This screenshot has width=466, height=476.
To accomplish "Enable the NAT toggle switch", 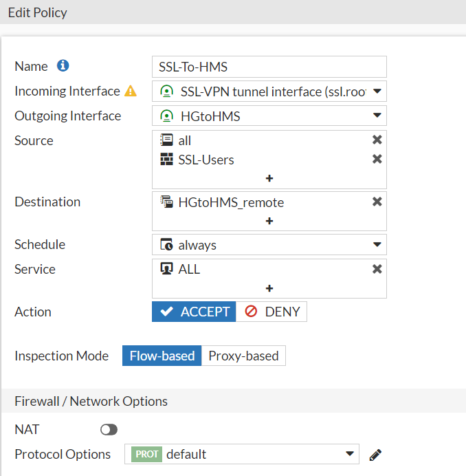I will click(109, 430).
